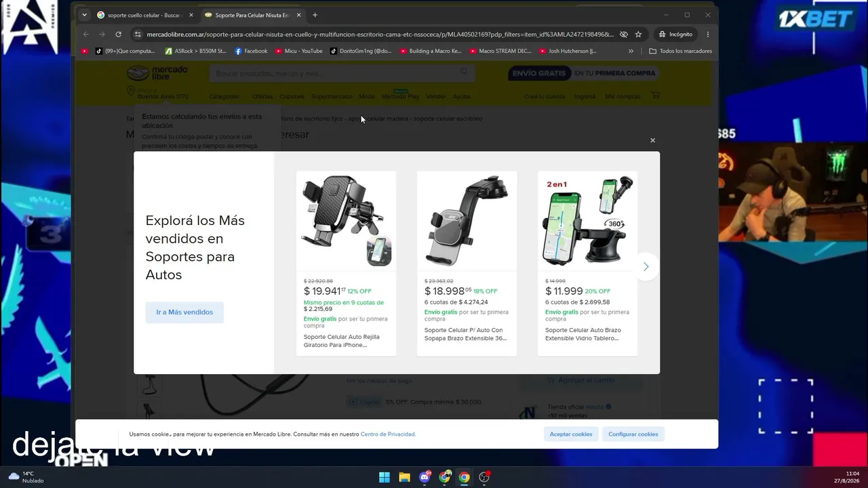Image resolution: width=868 pixels, height=488 pixels.
Task: Go to Cupones in site navigation
Action: pyautogui.click(x=292, y=96)
